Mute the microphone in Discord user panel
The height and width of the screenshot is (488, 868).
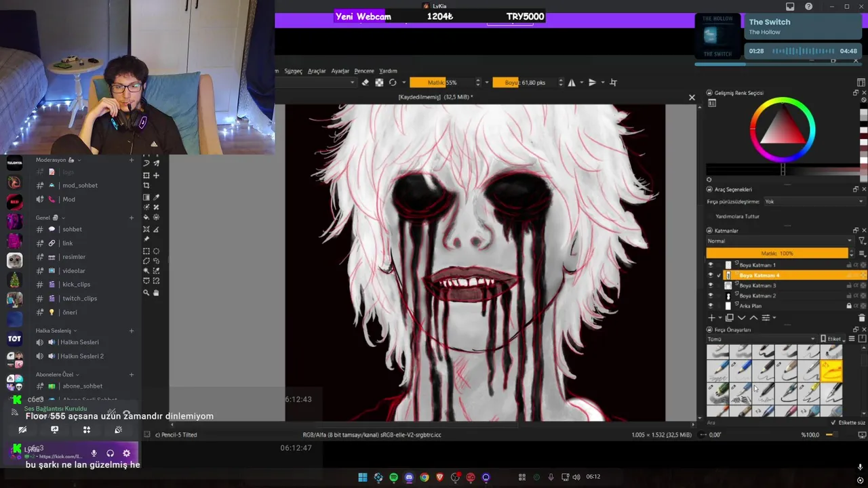[94, 453]
